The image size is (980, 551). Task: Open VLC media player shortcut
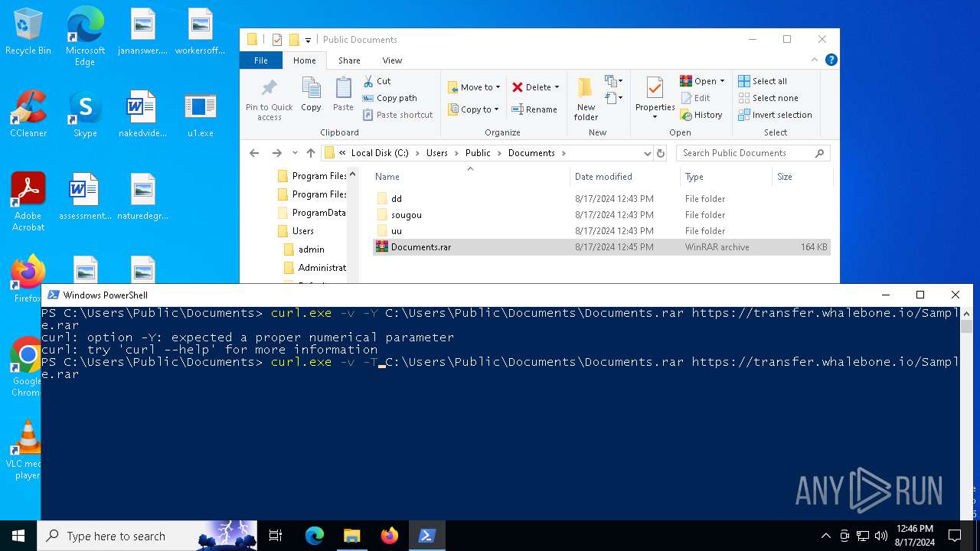tap(28, 450)
